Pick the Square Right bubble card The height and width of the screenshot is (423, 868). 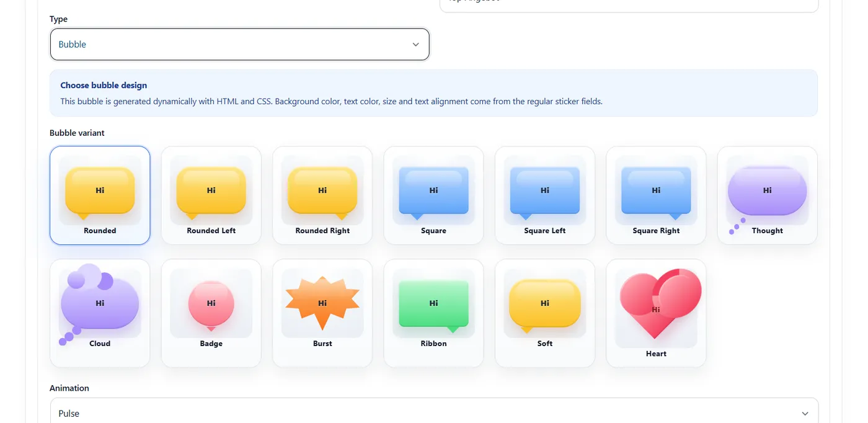[x=656, y=195]
